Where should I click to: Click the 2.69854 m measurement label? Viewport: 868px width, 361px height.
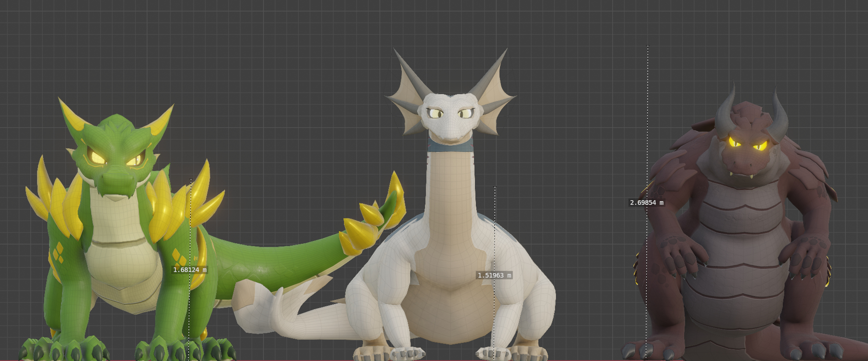pos(647,203)
